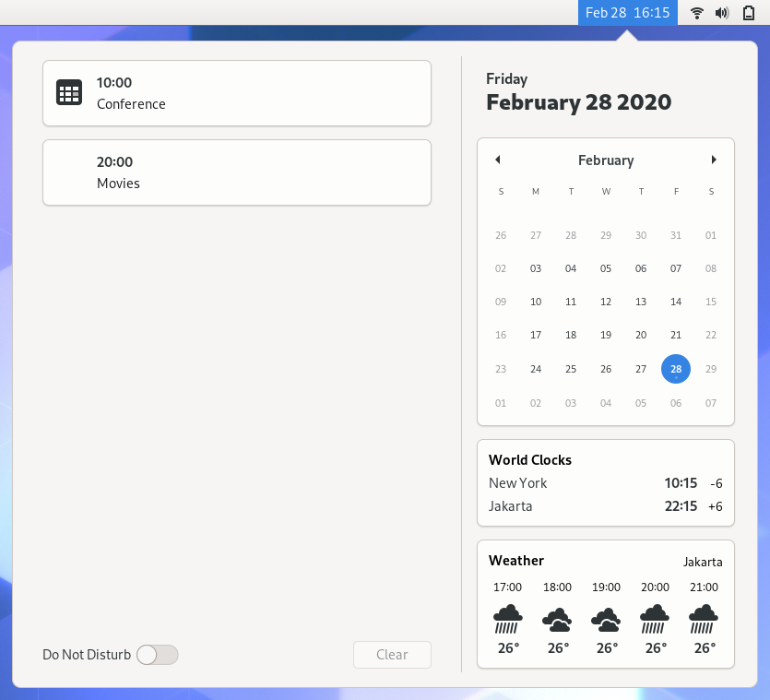Click the 17:00 rain weather icon
The image size is (770, 700).
[x=508, y=619]
